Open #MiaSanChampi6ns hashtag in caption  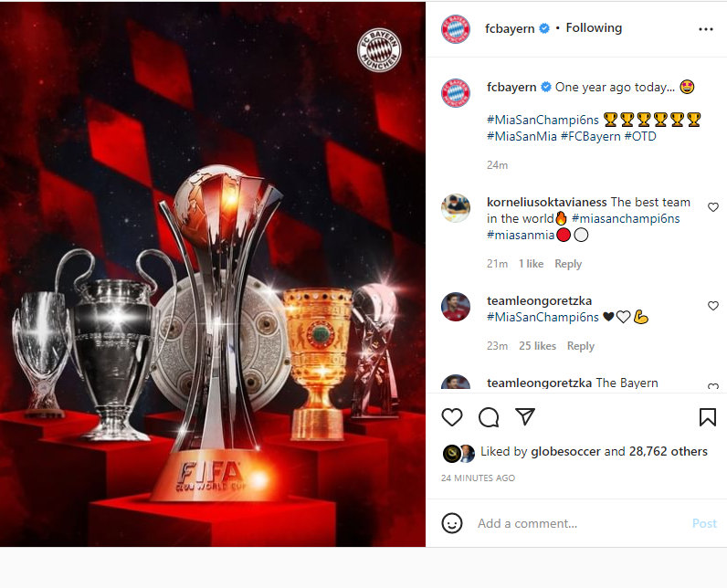click(x=543, y=120)
